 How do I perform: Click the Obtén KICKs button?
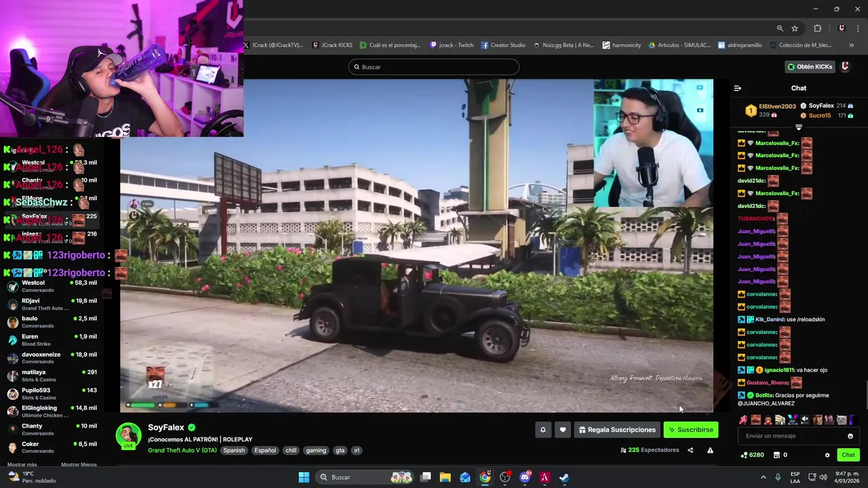point(810,66)
